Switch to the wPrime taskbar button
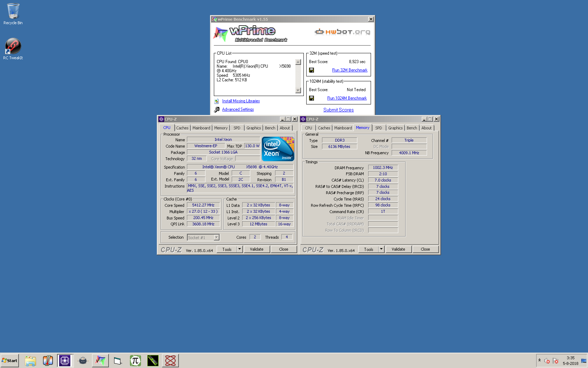The height and width of the screenshot is (368, 588). 100,360
